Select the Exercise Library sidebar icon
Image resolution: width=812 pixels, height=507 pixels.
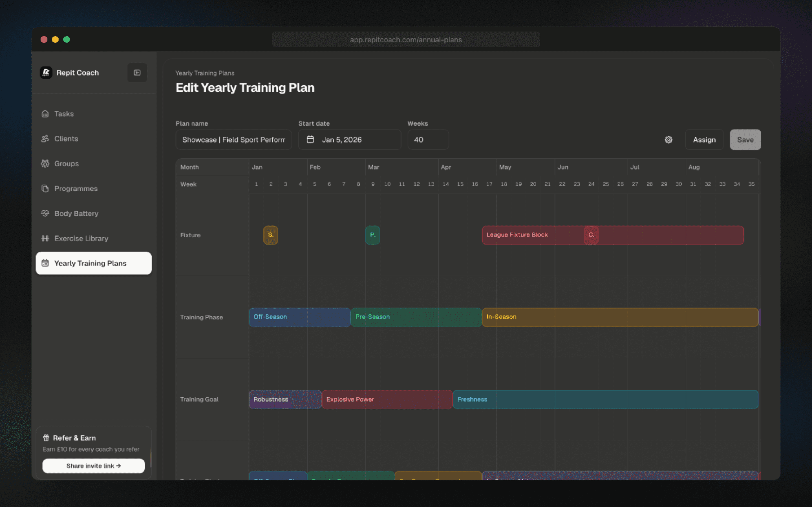pos(46,238)
